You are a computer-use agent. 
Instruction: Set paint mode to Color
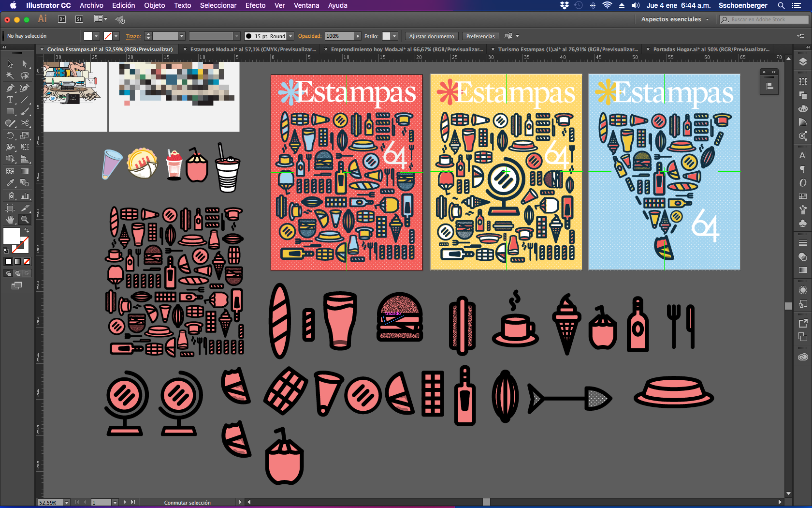pos(8,262)
